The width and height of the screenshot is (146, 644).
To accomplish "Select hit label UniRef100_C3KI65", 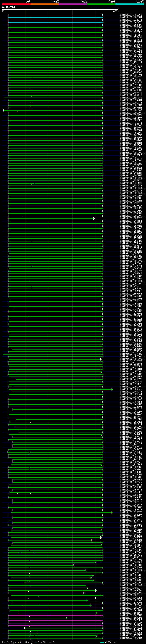I will point(131,140).
